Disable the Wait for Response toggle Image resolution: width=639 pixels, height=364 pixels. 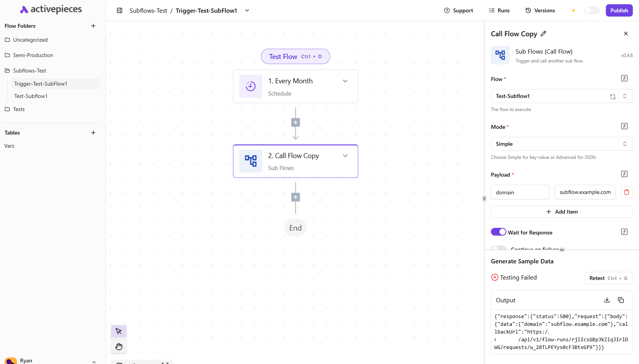(498, 232)
